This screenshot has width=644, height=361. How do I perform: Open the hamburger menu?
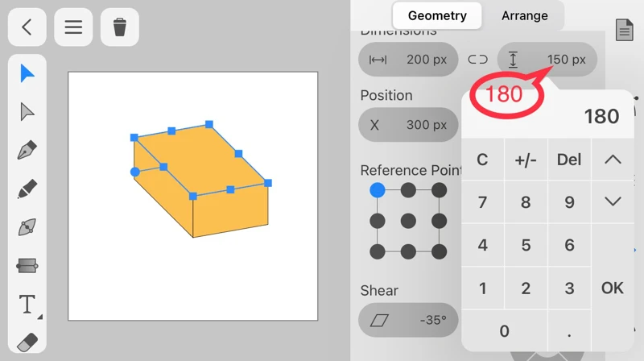coord(73,27)
